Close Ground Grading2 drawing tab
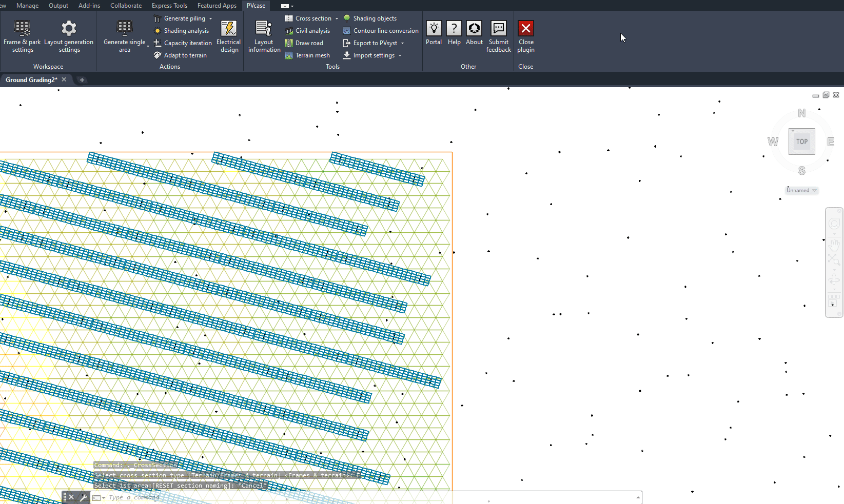 tap(64, 79)
